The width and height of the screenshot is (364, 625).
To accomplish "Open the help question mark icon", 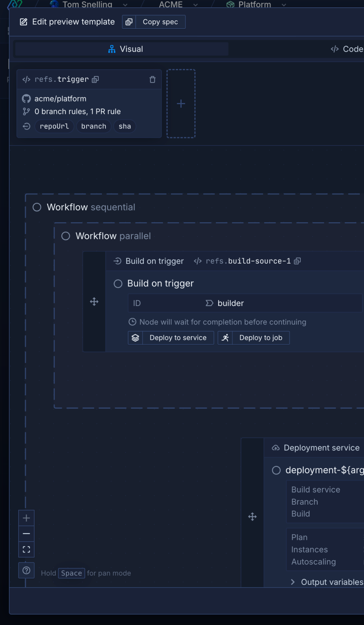I will click(26, 571).
